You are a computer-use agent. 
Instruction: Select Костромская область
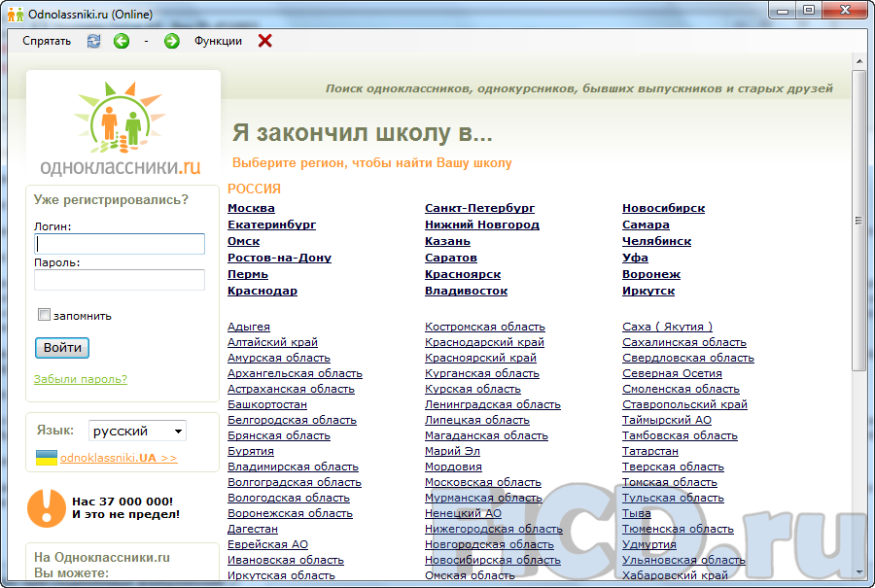click(x=485, y=327)
